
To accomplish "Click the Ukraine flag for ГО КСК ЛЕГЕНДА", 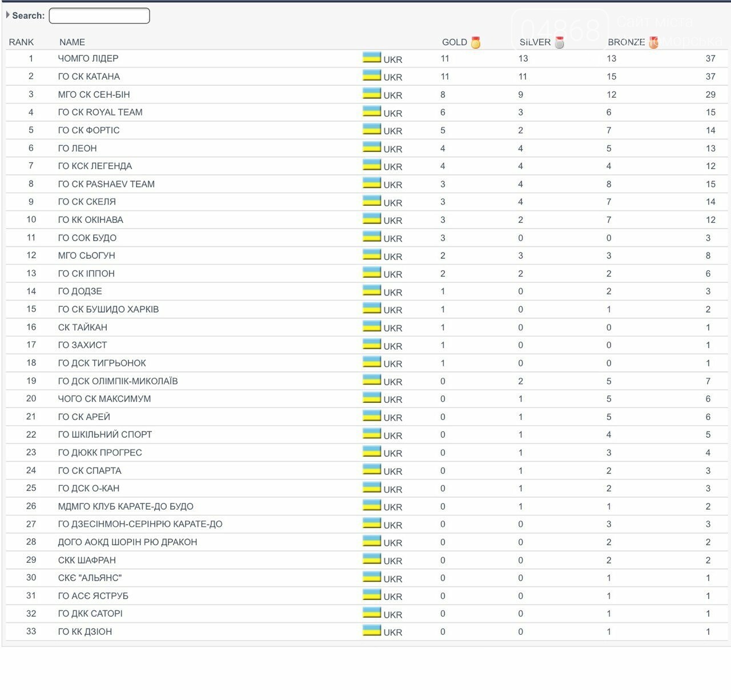I will [x=372, y=165].
